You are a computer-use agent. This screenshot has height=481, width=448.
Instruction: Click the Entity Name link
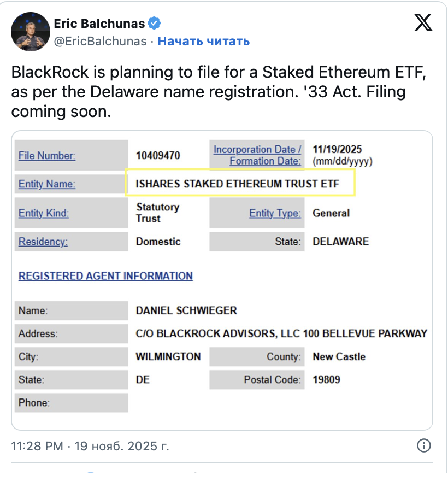tap(47, 184)
